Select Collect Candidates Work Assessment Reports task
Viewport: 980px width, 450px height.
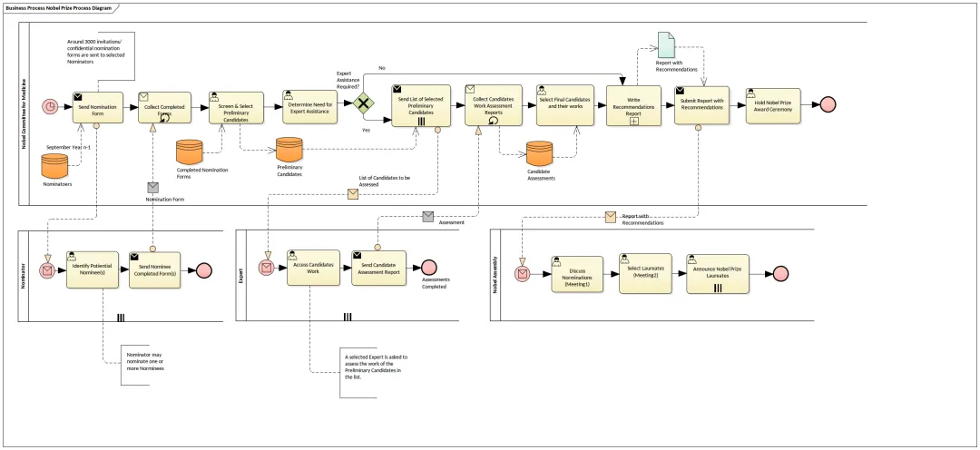click(493, 105)
